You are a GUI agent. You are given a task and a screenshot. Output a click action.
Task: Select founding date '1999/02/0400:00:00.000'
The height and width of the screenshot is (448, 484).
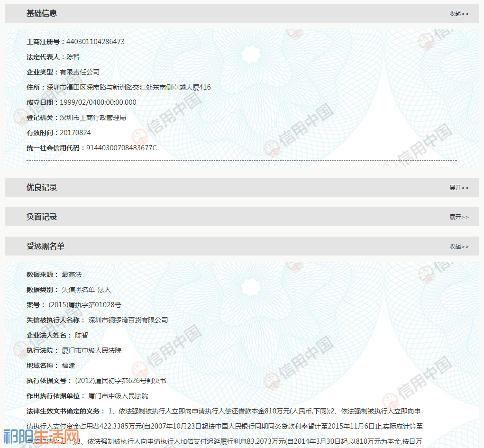coord(98,102)
